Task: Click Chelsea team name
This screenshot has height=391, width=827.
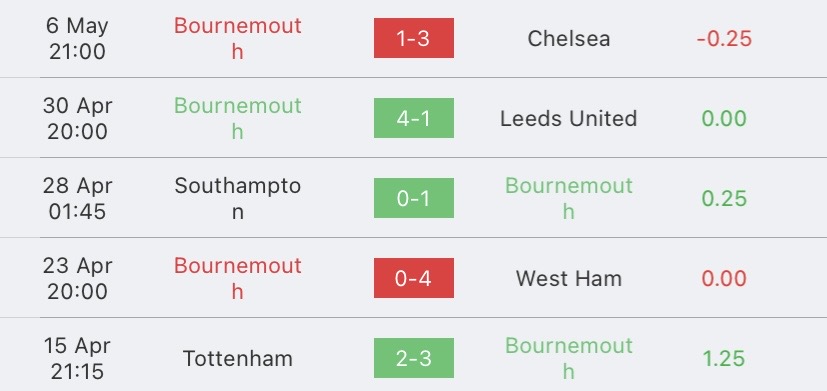Action: click(x=569, y=39)
